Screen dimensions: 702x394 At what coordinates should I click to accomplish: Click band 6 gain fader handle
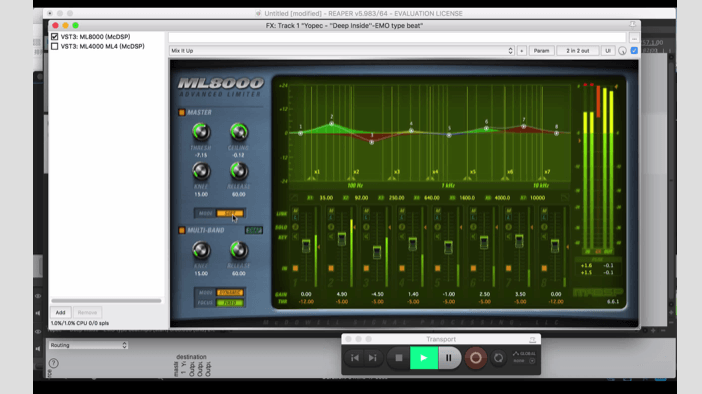point(484,242)
